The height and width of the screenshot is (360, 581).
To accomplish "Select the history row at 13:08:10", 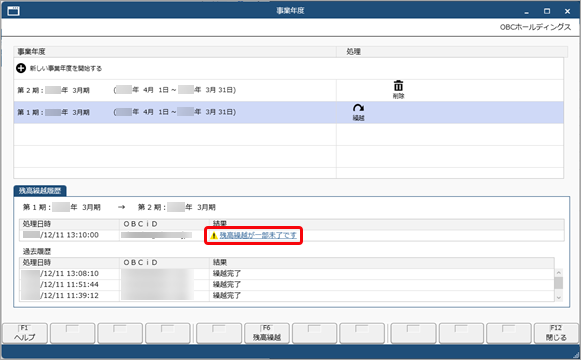I will [x=287, y=274].
